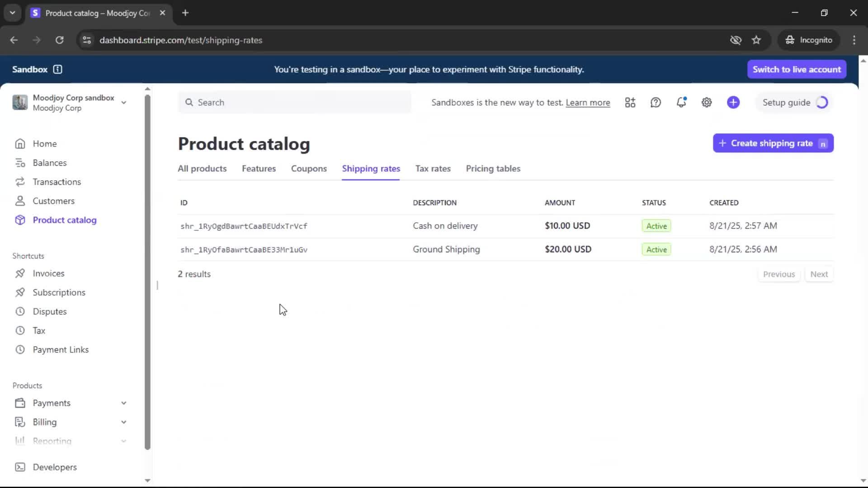The image size is (868, 488).
Task: Open settings via the gear icon
Action: click(x=707, y=103)
